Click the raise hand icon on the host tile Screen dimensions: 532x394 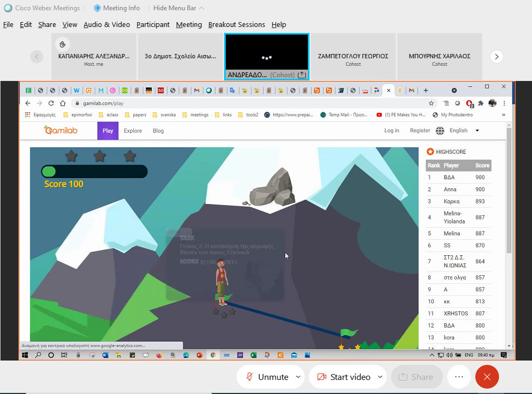point(63,44)
